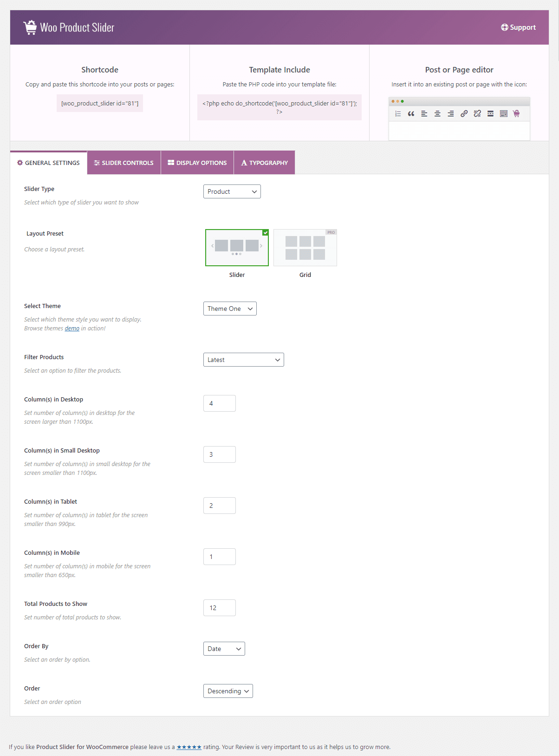
Task: Switch to the Slider Controls tab
Action: (x=124, y=163)
